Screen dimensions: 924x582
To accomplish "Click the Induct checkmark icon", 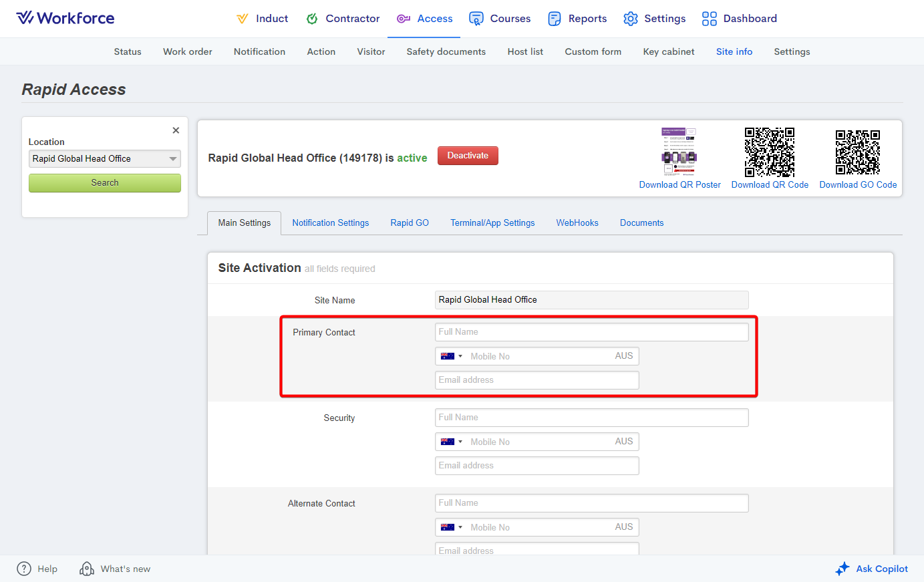I will coord(243,19).
